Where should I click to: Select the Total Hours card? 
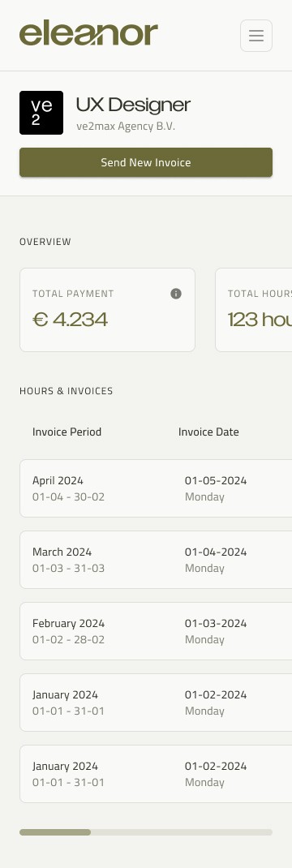click(254, 310)
